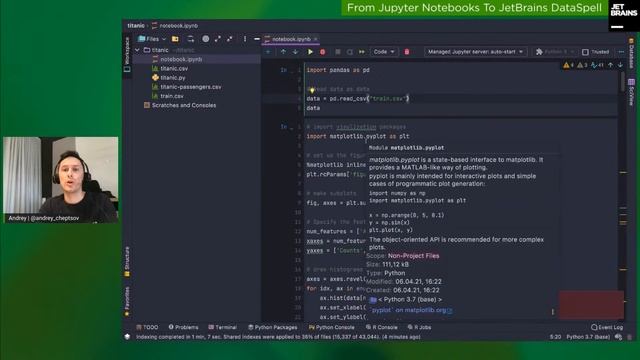Open the R Jobs tool window
The height and width of the screenshot is (360, 640).
click(420, 327)
